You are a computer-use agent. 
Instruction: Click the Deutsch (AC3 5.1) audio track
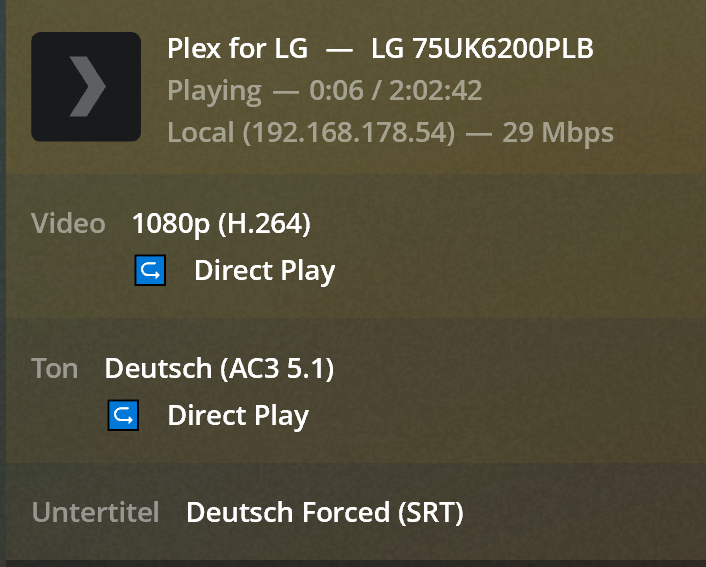coord(219,369)
